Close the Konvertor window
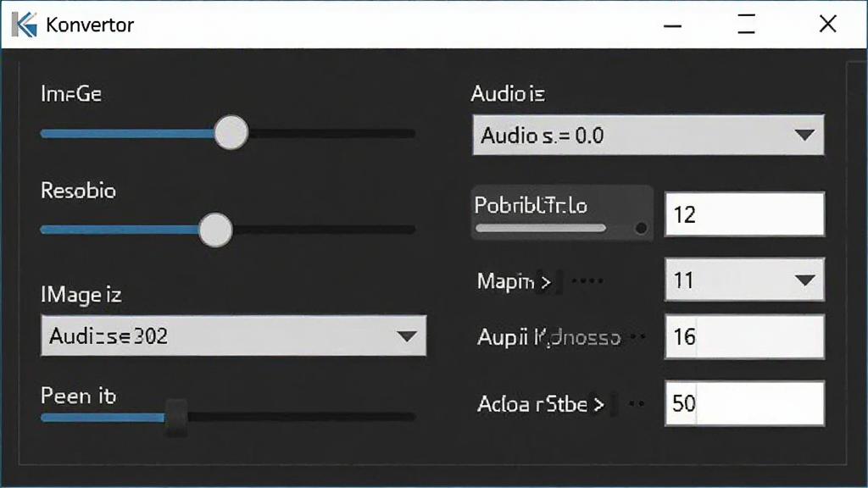The height and width of the screenshot is (488, 868). point(827,24)
